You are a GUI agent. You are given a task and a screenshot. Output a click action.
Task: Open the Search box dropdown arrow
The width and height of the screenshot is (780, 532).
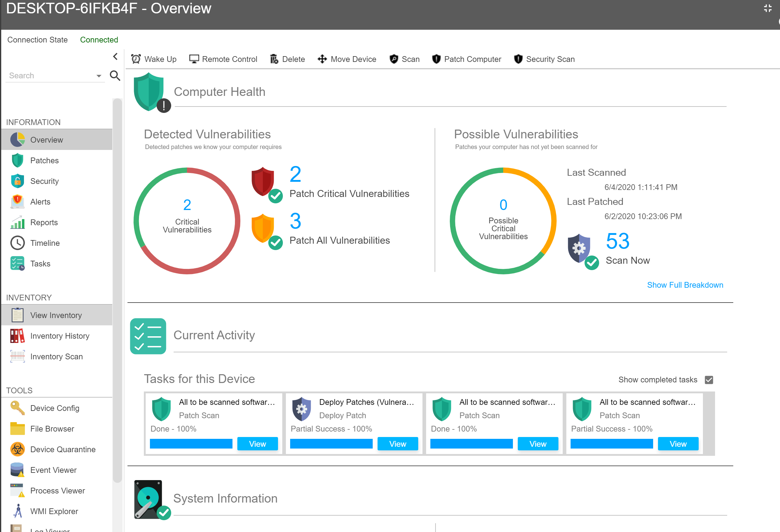coord(99,76)
